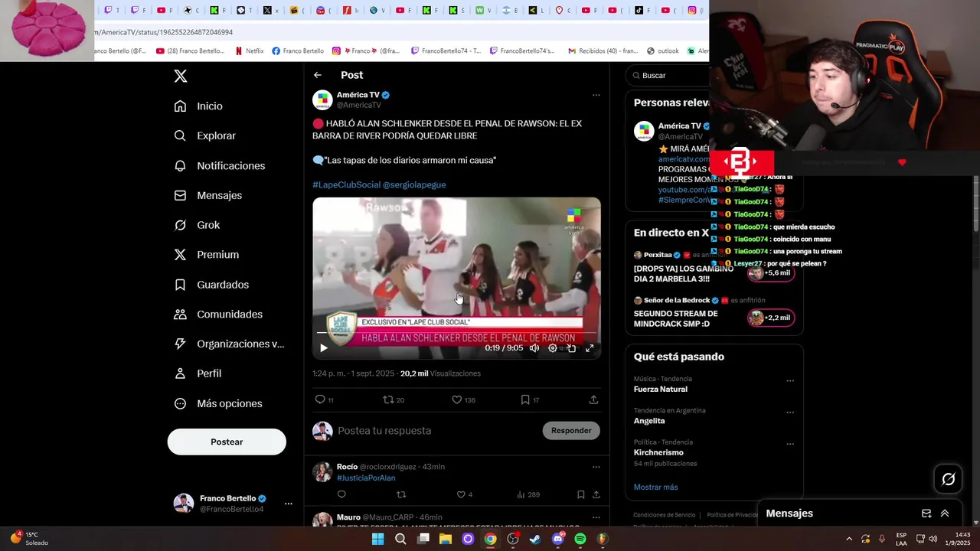Switch video to picture-in-picture
980x551 pixels.
571,348
